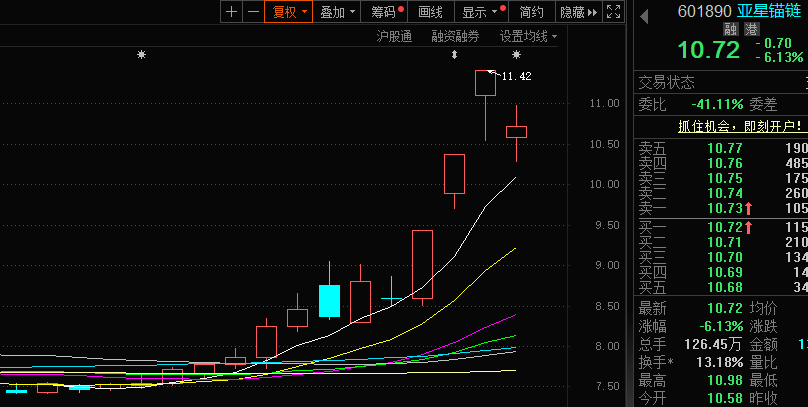Viewport: 808px width, 407px height.
Task: Toggle the 简约 simple view mode
Action: (532, 12)
